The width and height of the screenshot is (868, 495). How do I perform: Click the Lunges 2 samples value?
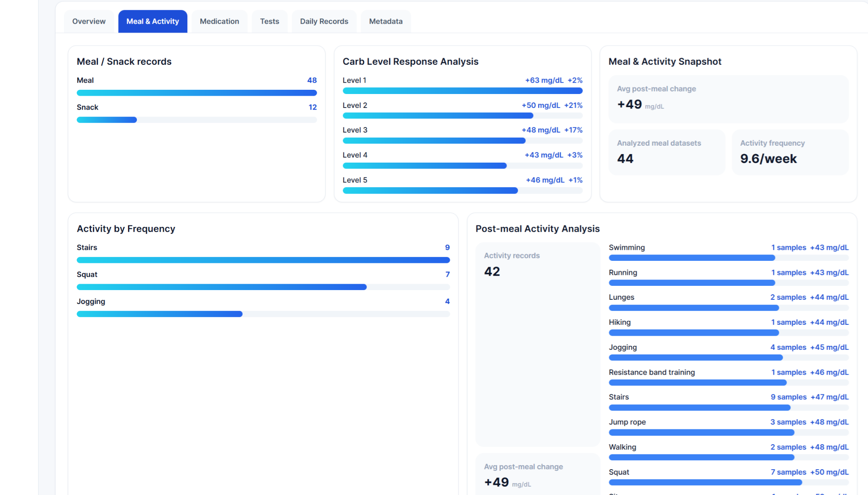(x=788, y=297)
